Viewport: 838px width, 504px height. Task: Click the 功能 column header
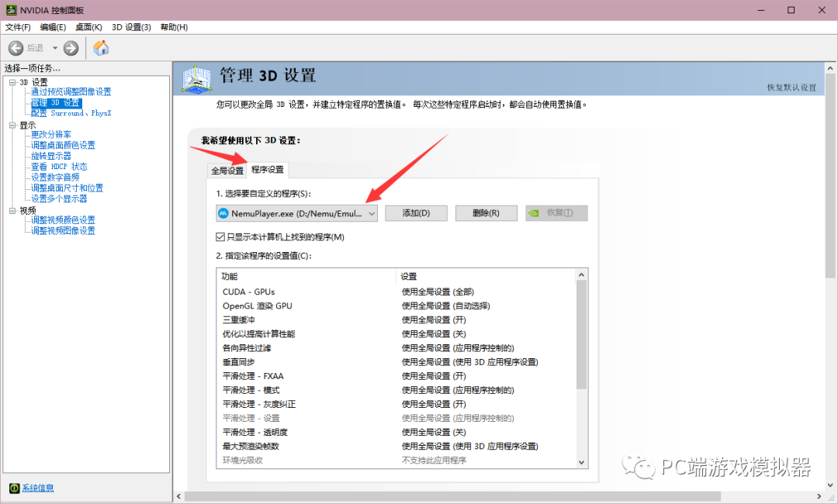pos(306,276)
